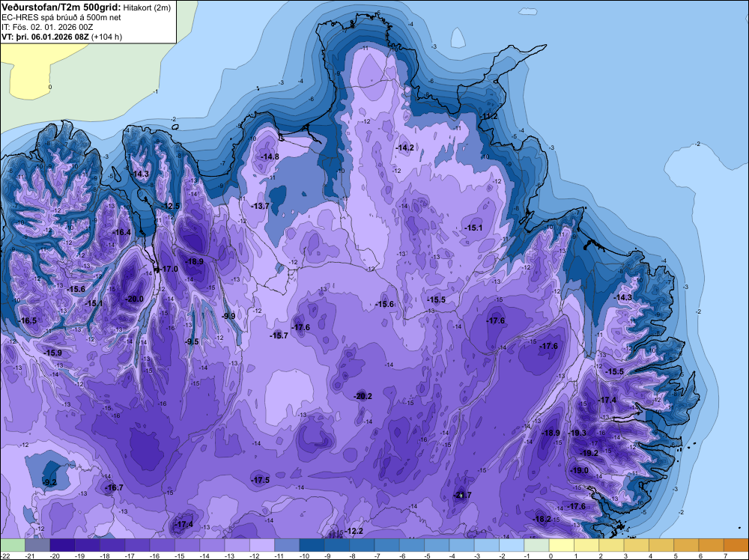Click the temperature value -16.7

tap(114, 488)
